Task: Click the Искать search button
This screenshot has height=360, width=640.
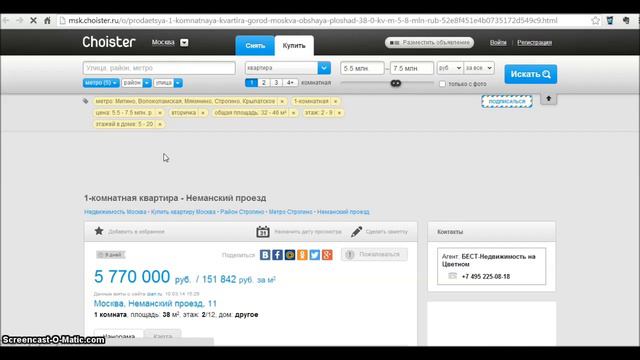Action: 531,74
